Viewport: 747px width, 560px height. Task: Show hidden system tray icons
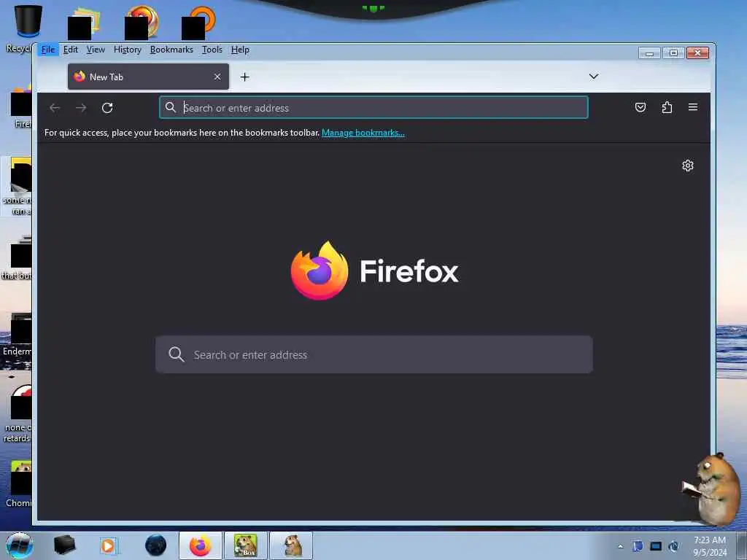point(620,546)
